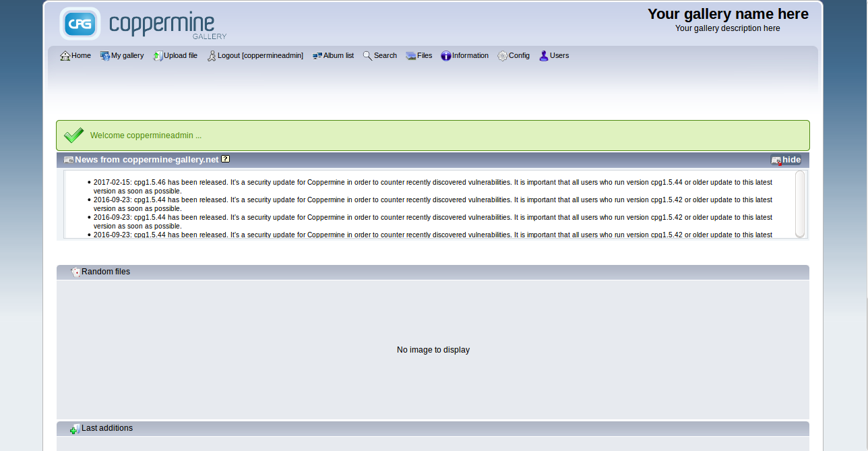This screenshot has height=451, width=868.
Task: Click 'Your gallery description here' text
Action: (x=728, y=28)
